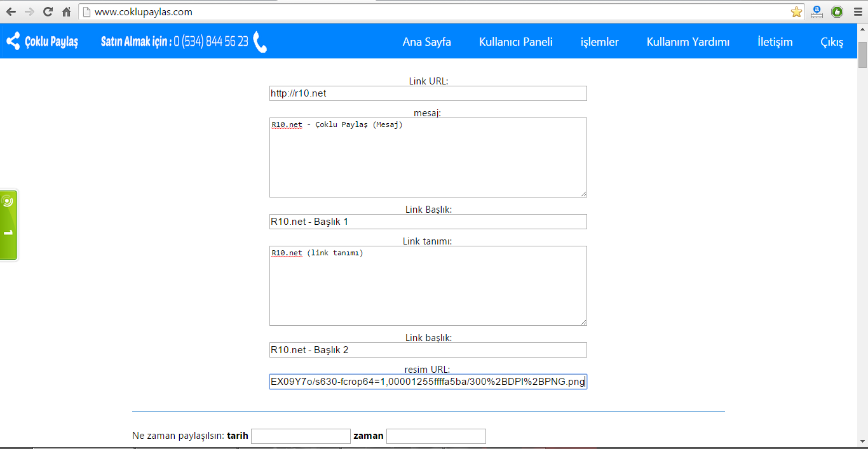868x449 pixels.
Task: Click phone number 0 (534) 844 56 23
Action: click(211, 42)
